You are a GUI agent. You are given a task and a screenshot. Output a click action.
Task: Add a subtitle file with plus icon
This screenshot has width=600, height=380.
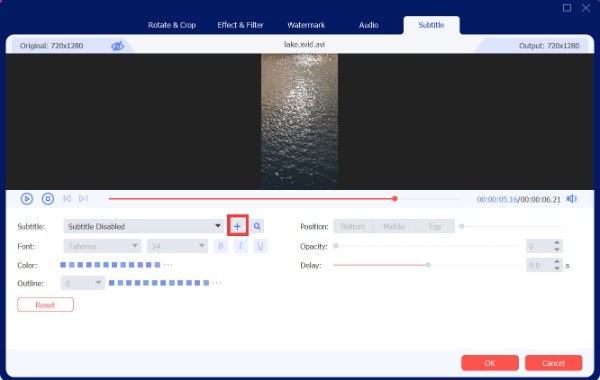click(x=237, y=226)
